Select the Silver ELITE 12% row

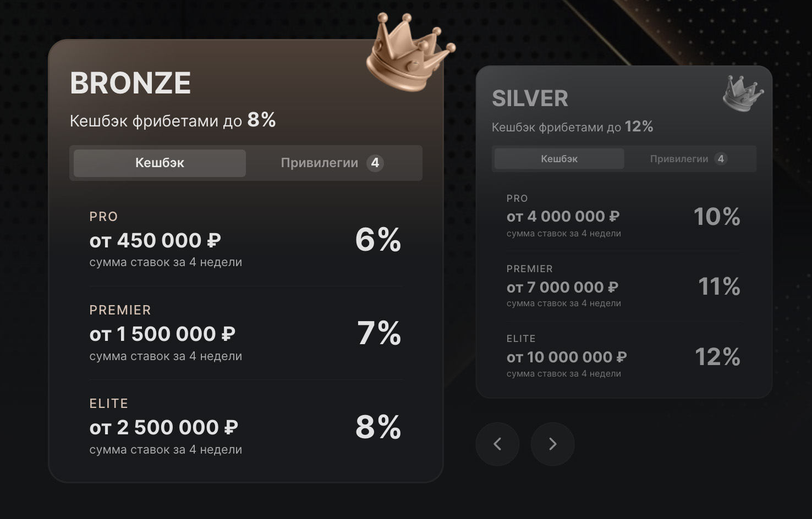coord(623,356)
